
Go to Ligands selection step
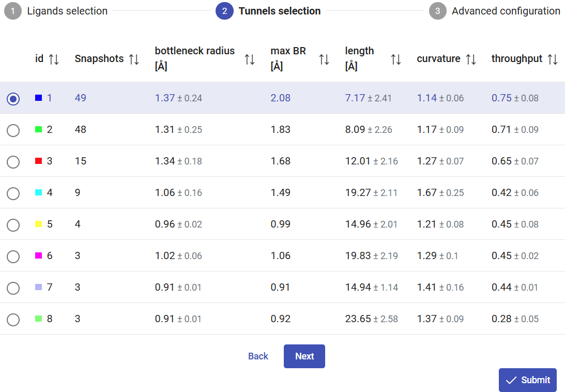[67, 11]
